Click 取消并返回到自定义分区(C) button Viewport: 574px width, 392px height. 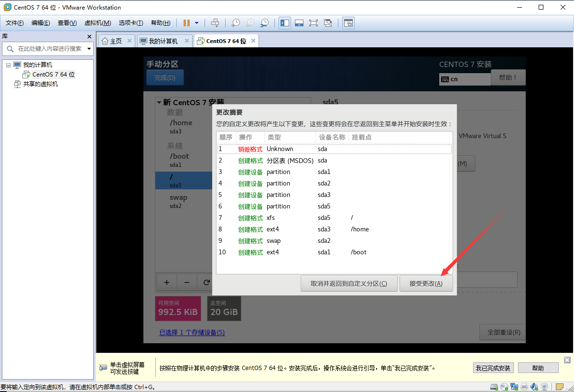tap(349, 283)
